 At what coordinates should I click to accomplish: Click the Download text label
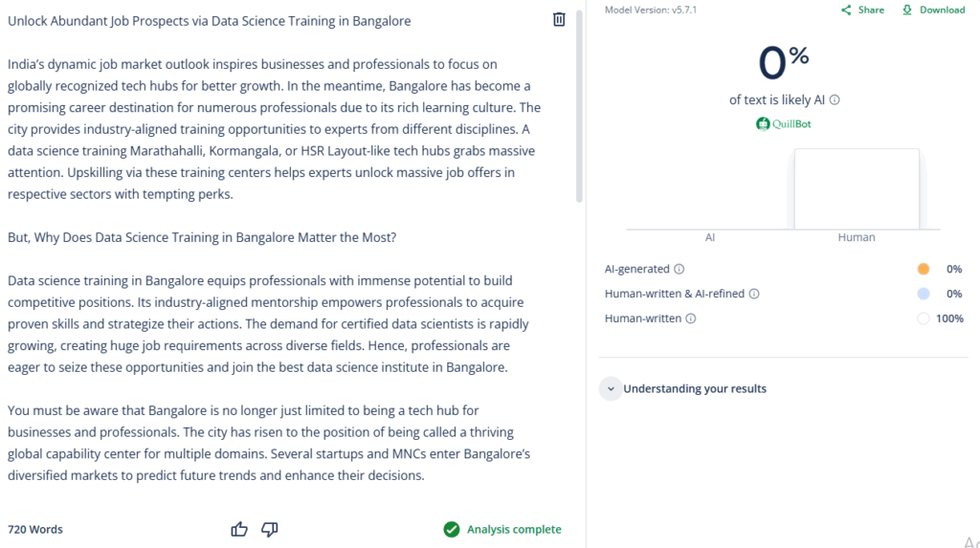[942, 11]
